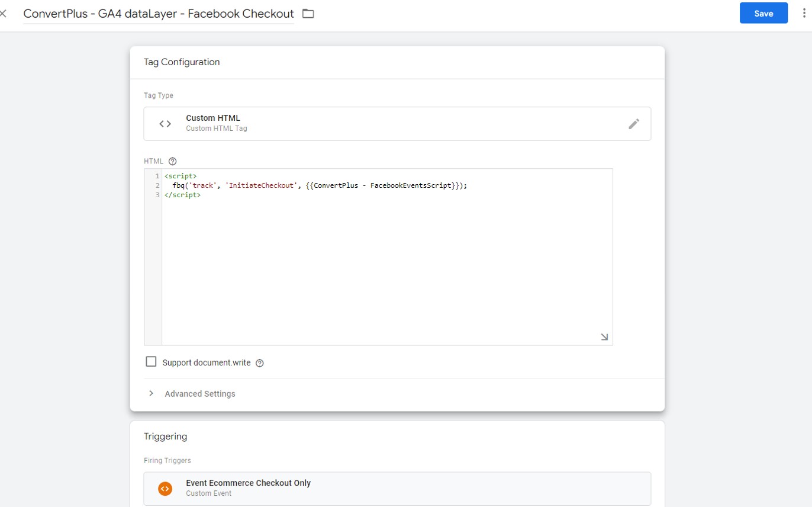Save the tag
812x507 pixels.
point(763,13)
